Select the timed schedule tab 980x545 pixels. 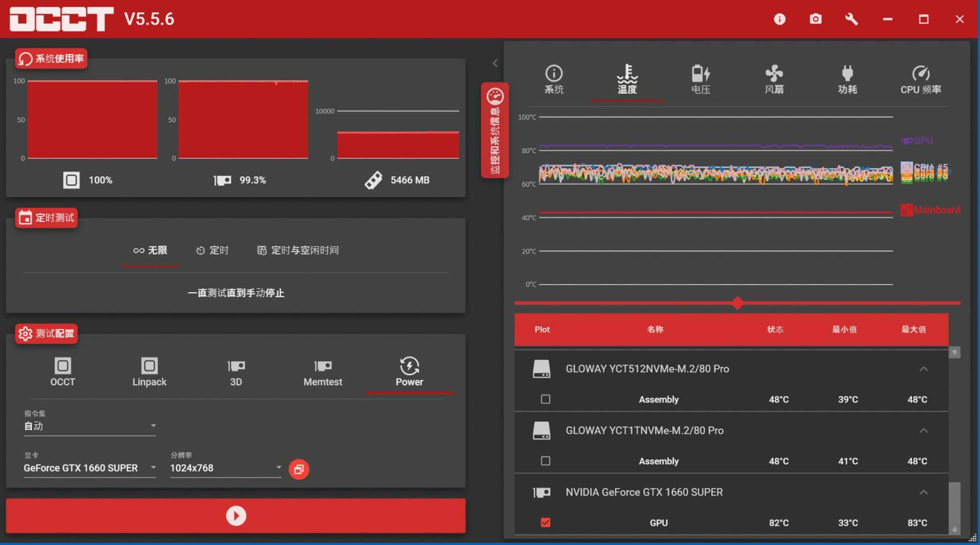point(212,250)
